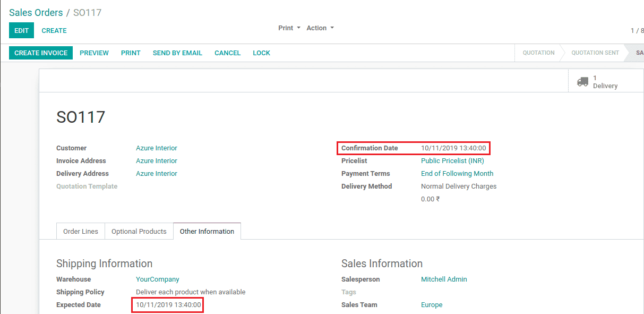Click the Tags field label
Image resolution: width=644 pixels, height=314 pixels.
(x=349, y=292)
